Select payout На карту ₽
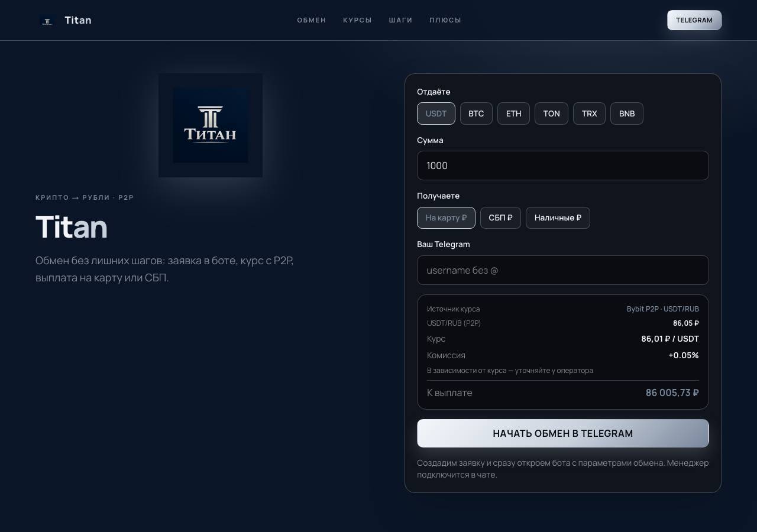This screenshot has height=532, width=757. click(446, 218)
